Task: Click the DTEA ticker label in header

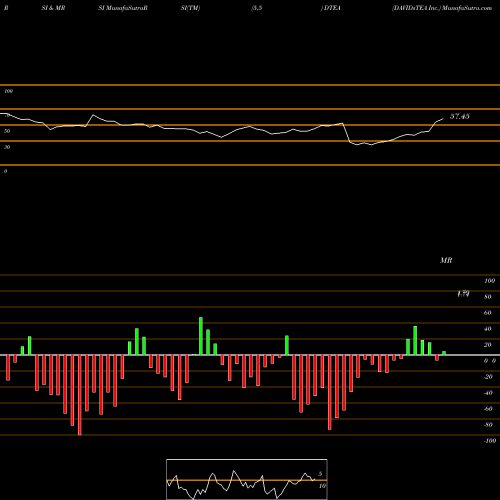Action: click(x=332, y=8)
